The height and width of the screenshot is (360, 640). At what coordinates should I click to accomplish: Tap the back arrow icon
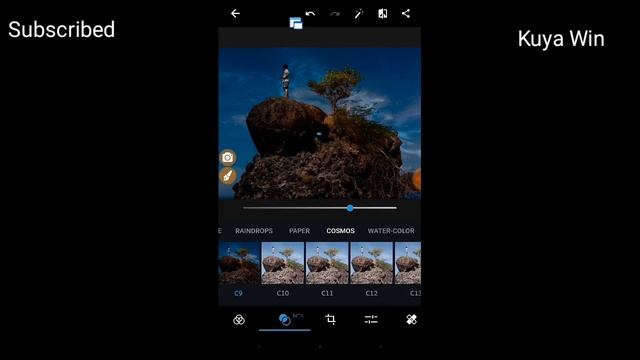point(235,13)
